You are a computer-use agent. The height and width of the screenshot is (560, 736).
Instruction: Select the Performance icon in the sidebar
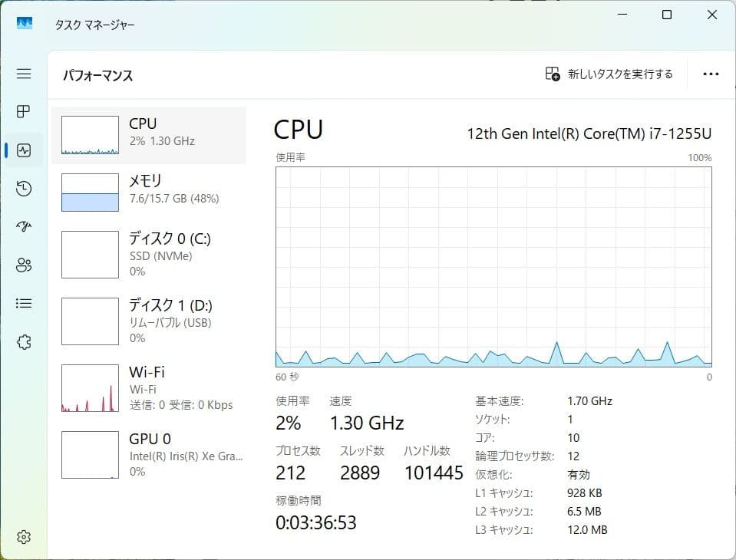23,150
